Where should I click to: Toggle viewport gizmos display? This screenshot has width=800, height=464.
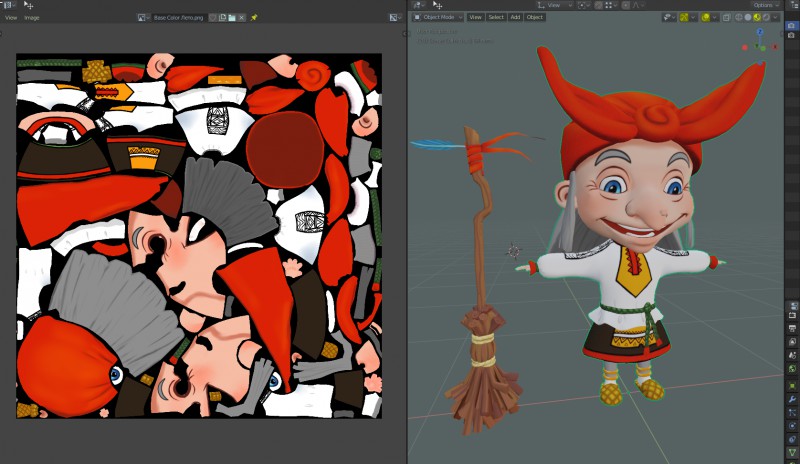coord(684,17)
